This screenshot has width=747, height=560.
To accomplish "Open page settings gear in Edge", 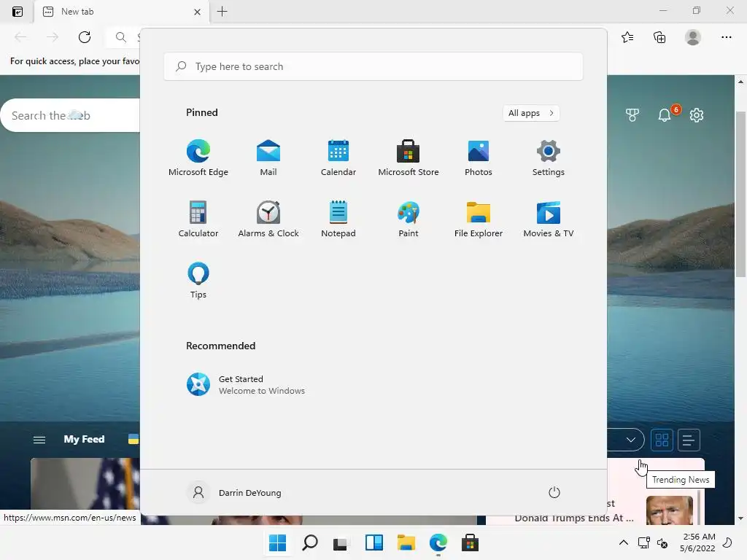I will 697,114.
